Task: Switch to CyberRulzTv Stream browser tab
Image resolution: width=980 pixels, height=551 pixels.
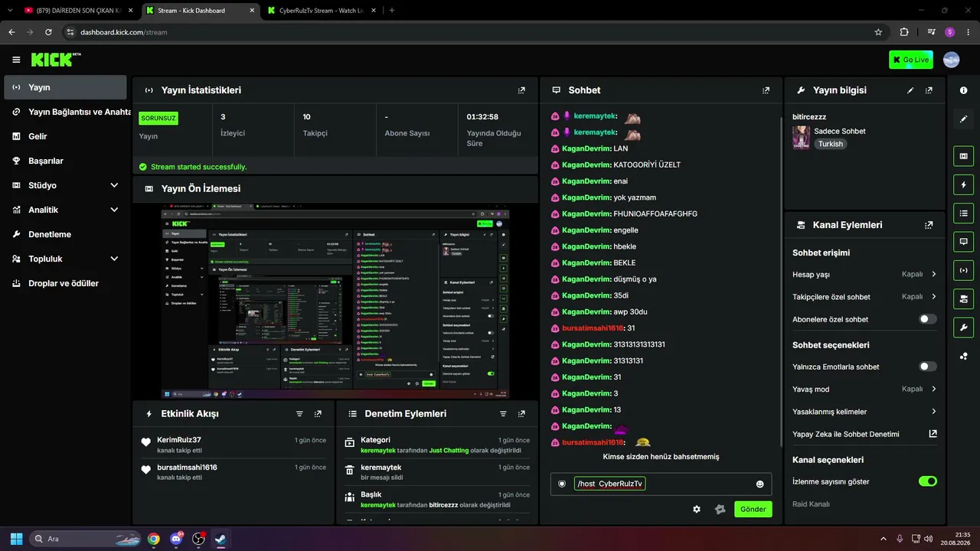Action: click(x=320, y=11)
